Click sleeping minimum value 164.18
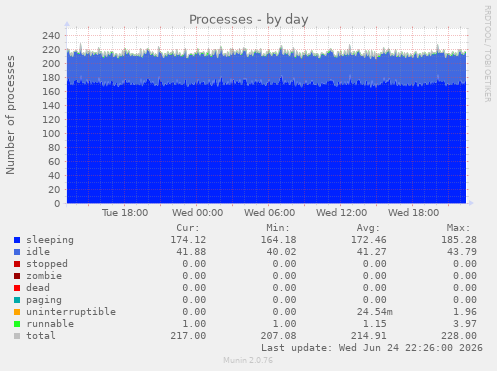The width and height of the screenshot is (497, 371). 279,240
